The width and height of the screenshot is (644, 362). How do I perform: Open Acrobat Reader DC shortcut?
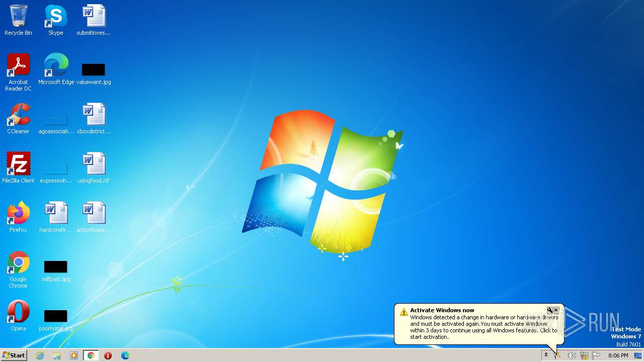tap(18, 72)
